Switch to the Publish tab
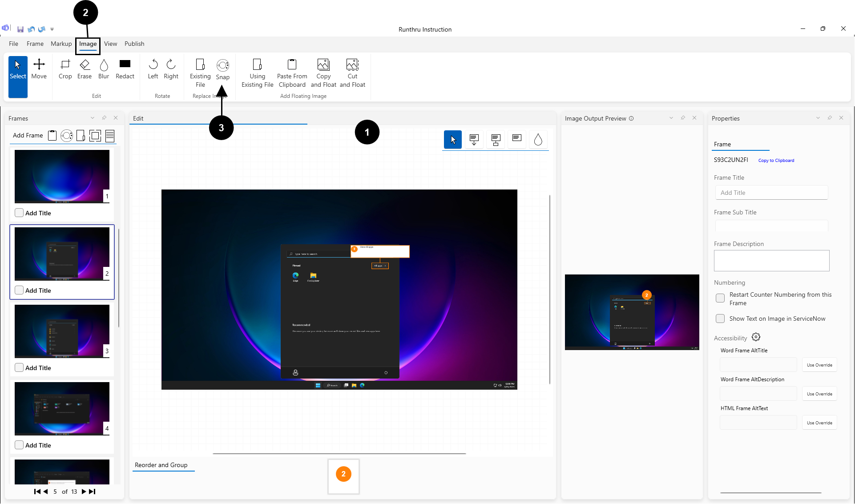The image size is (855, 504). coord(134,44)
